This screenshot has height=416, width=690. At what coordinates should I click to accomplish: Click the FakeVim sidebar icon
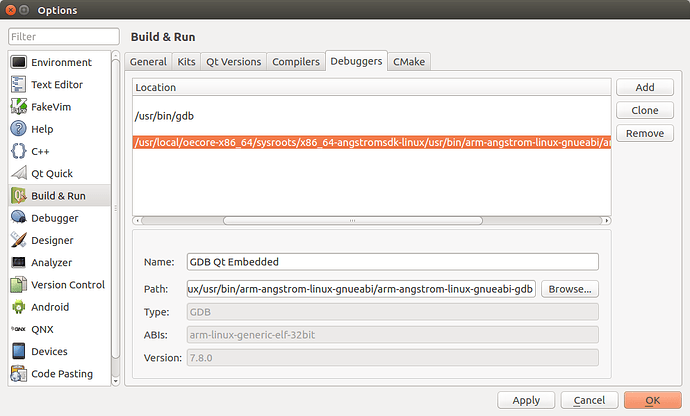tap(19, 107)
